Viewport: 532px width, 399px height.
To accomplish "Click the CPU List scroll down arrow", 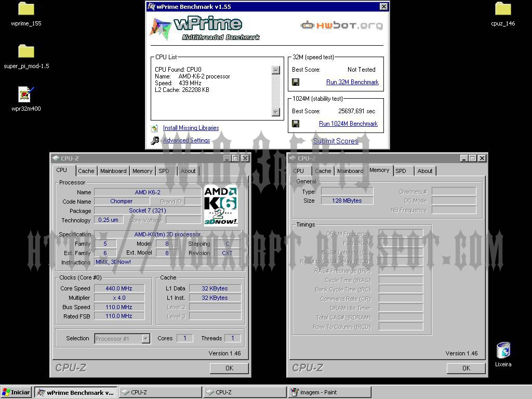I will tap(276, 112).
